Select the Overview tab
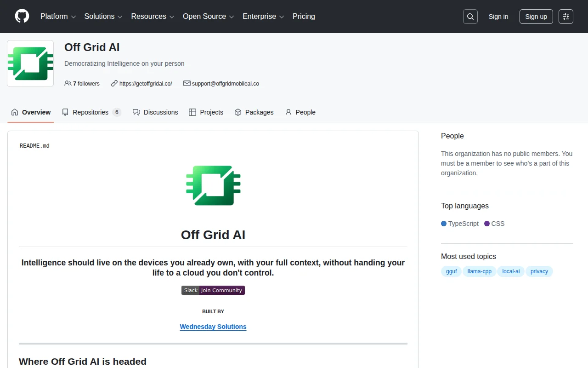Image resolution: width=588 pixels, height=368 pixels. (31, 112)
